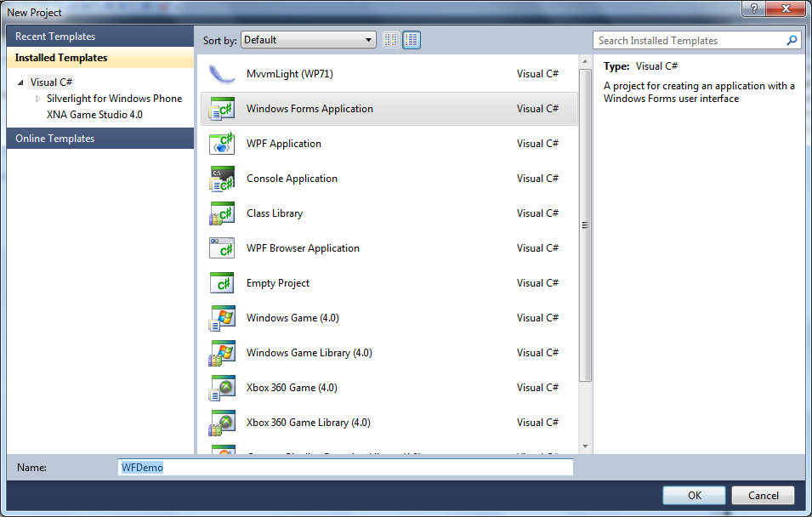Open the Online Templates section
The height and width of the screenshot is (517, 812).
click(100, 139)
